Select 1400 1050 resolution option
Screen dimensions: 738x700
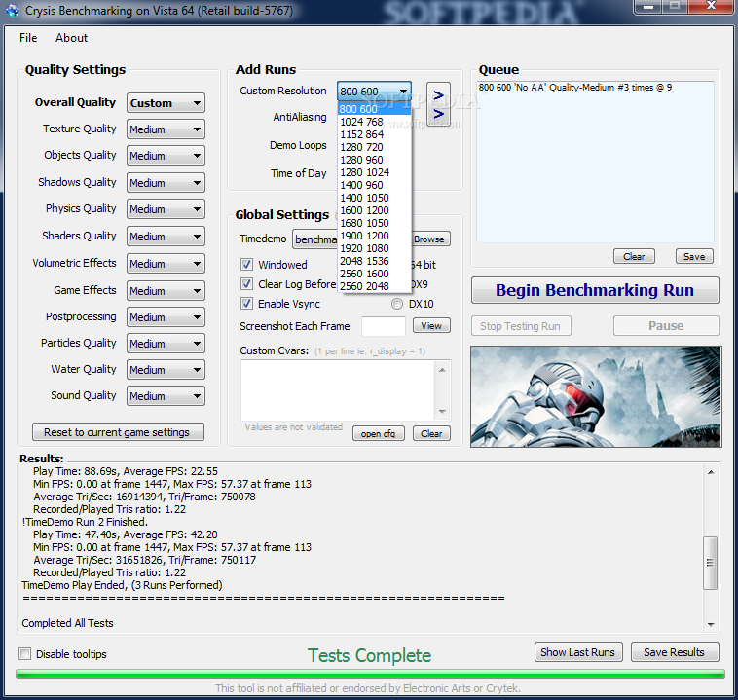(x=374, y=198)
